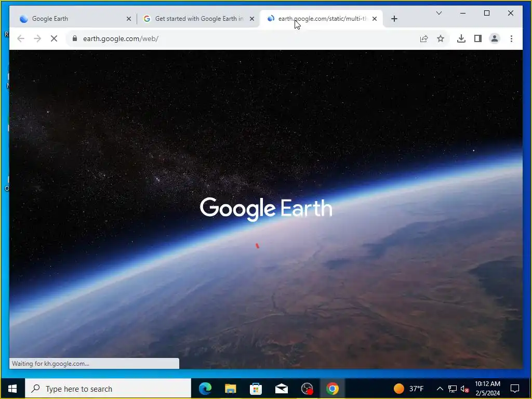Viewport: 532px width, 399px height.
Task: Open the notification center
Action: tap(515, 389)
